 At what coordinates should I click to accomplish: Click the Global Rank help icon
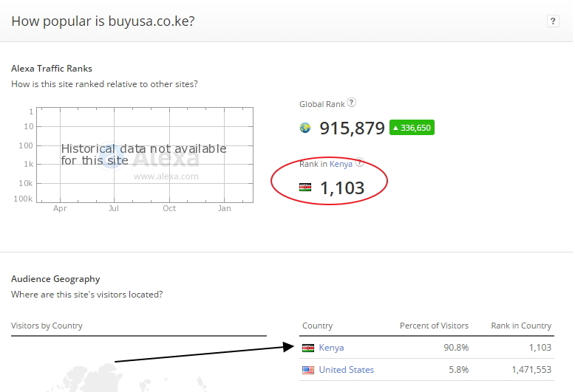click(351, 102)
